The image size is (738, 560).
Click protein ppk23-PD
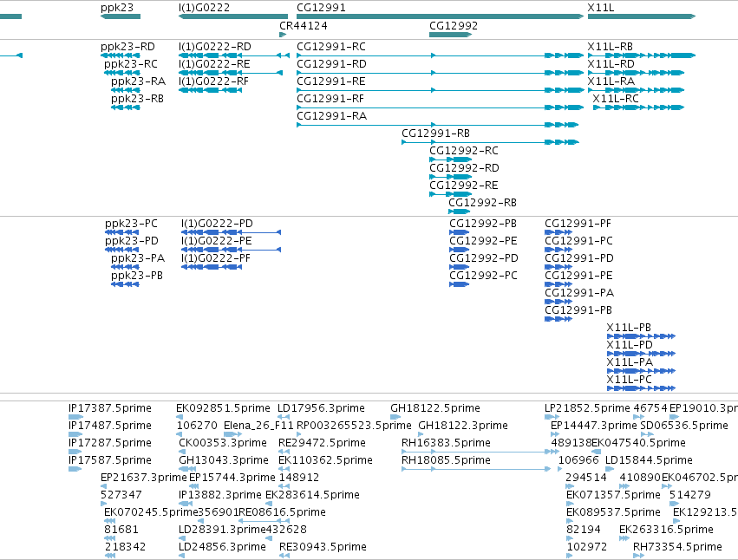click(122, 250)
